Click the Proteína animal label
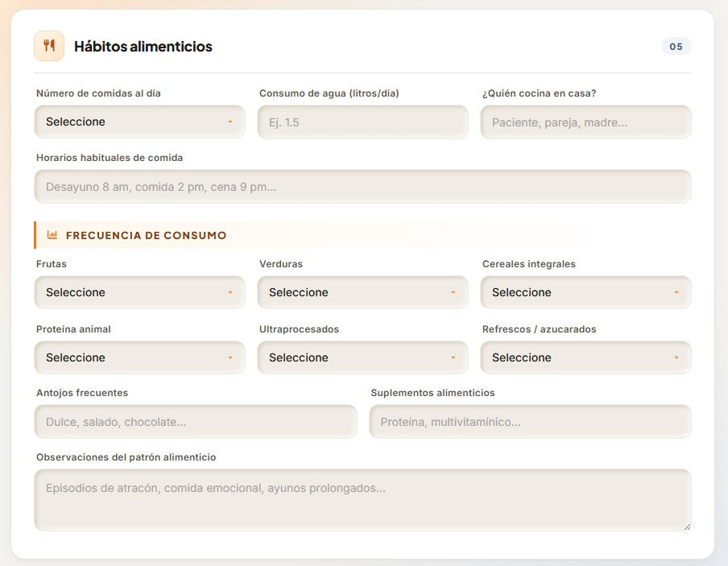This screenshot has width=728, height=566. 73,328
